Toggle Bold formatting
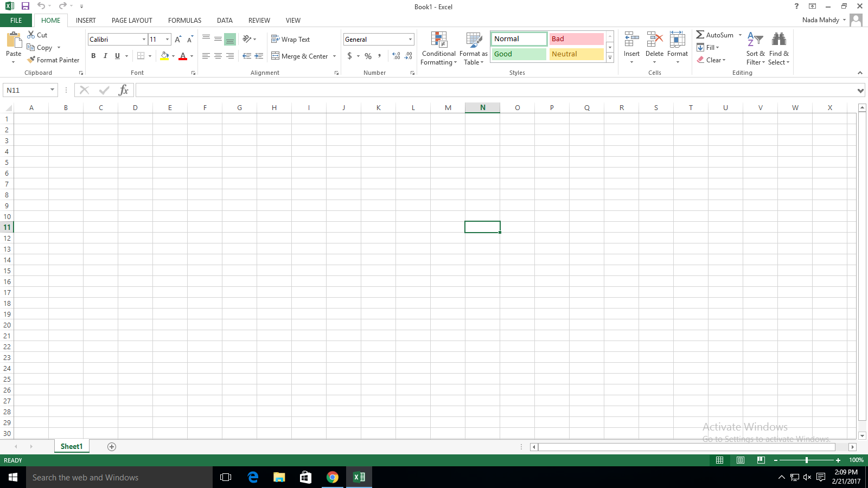 93,56
